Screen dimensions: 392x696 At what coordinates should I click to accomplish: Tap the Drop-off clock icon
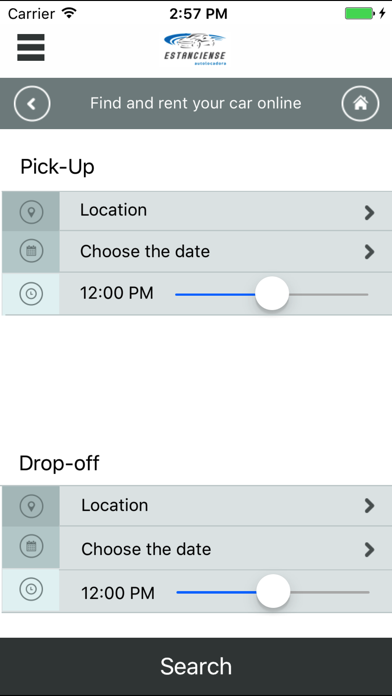[x=31, y=589]
